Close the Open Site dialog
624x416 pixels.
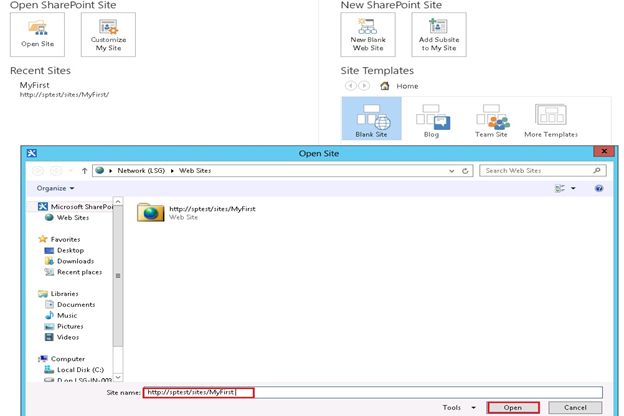(x=604, y=151)
